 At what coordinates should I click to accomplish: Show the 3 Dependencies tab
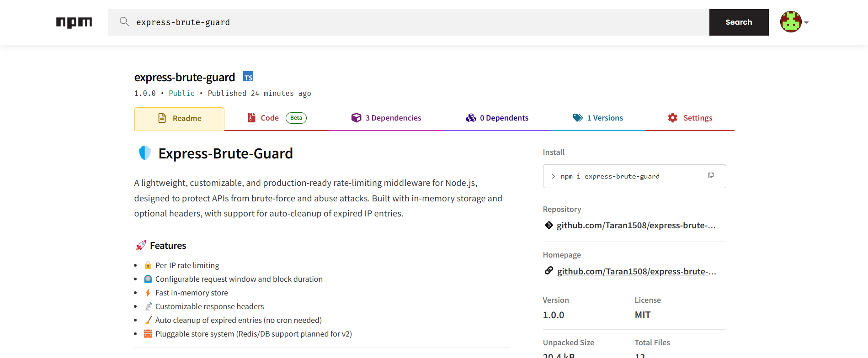pyautogui.click(x=386, y=118)
